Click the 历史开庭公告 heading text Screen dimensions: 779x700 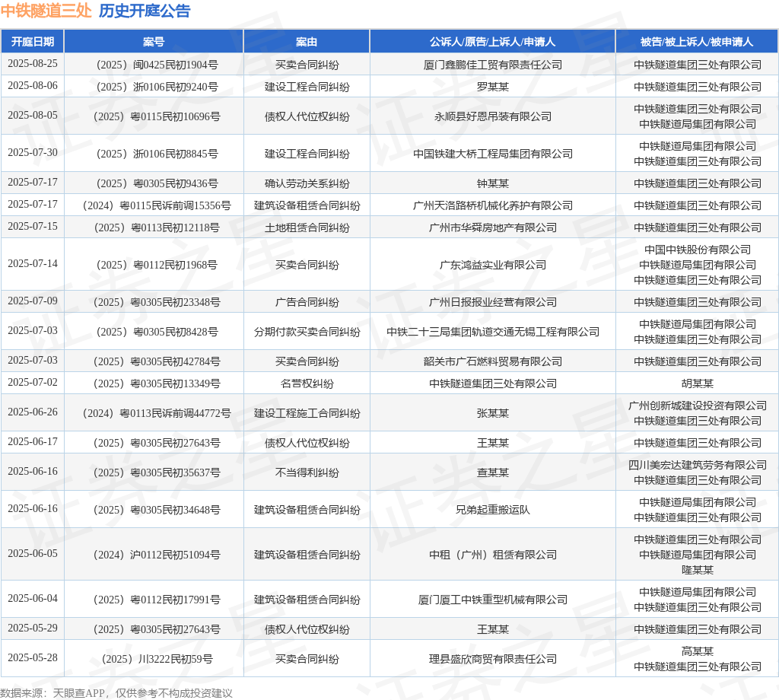[145, 11]
